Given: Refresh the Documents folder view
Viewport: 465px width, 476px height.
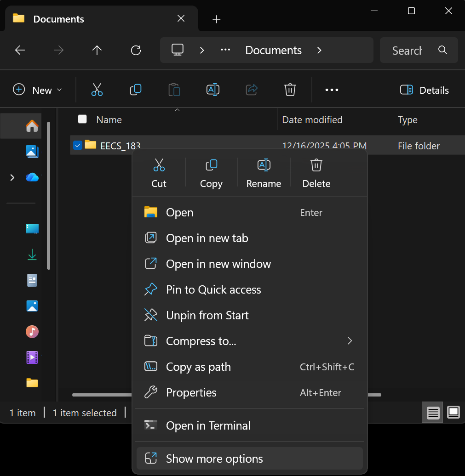Looking at the screenshot, I should (x=136, y=50).
